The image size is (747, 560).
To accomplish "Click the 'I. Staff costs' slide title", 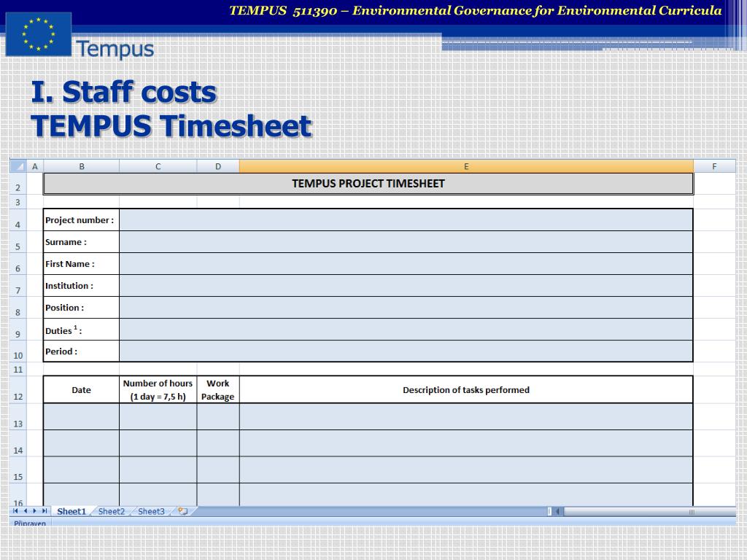I will [x=124, y=91].
